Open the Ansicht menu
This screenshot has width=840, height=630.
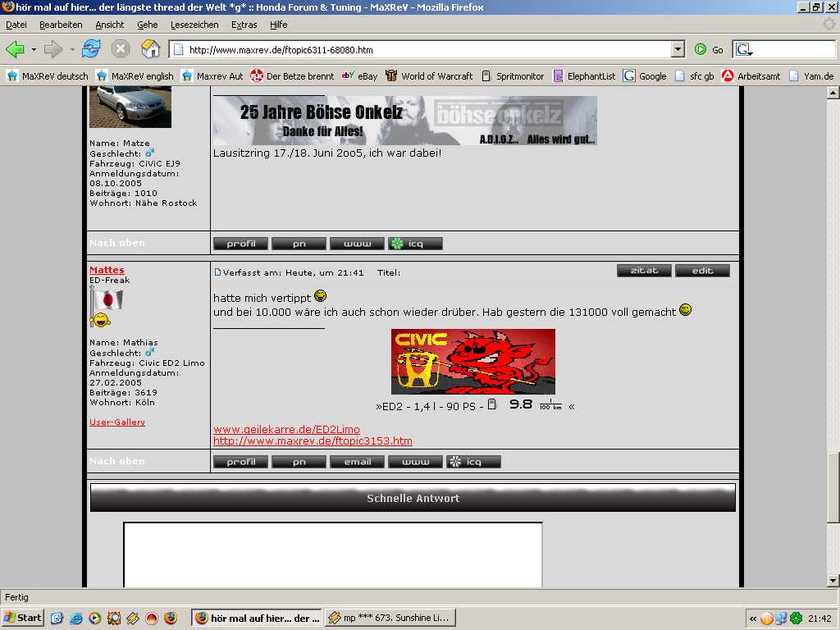(110, 25)
